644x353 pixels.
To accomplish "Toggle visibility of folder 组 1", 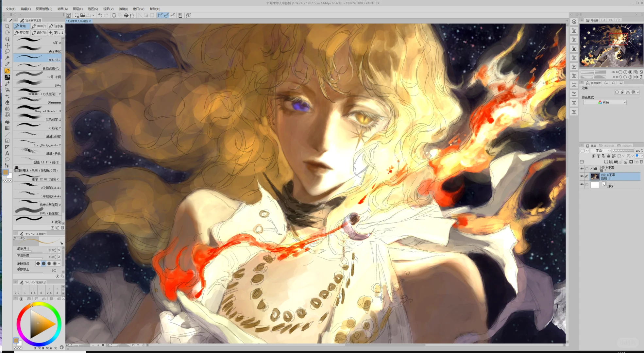I will click(x=582, y=169).
